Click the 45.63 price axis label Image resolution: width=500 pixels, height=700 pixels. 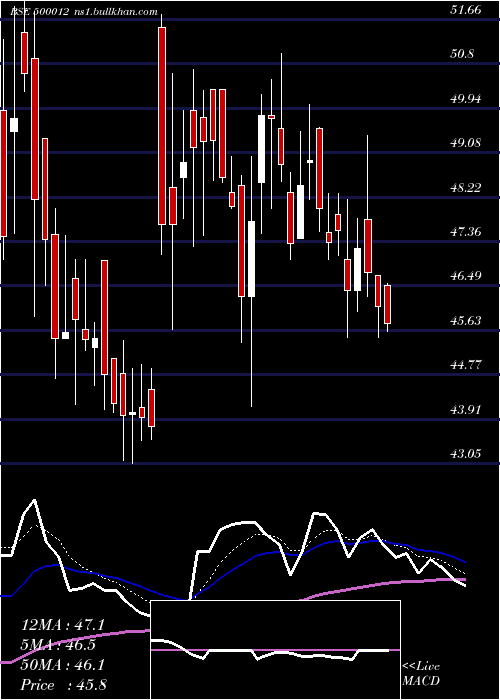coord(466,321)
